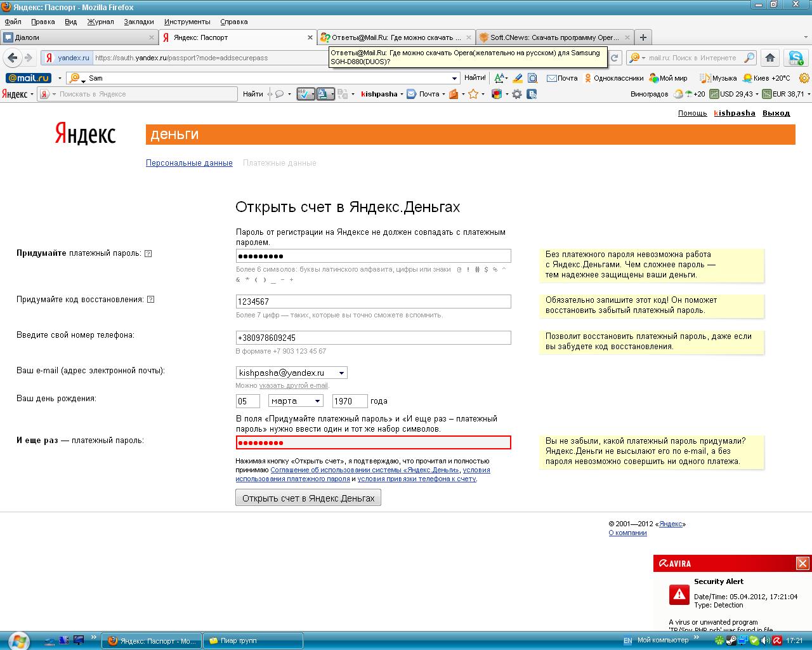812x650 pixels.
Task: Click the Выход logout link
Action: (x=776, y=113)
